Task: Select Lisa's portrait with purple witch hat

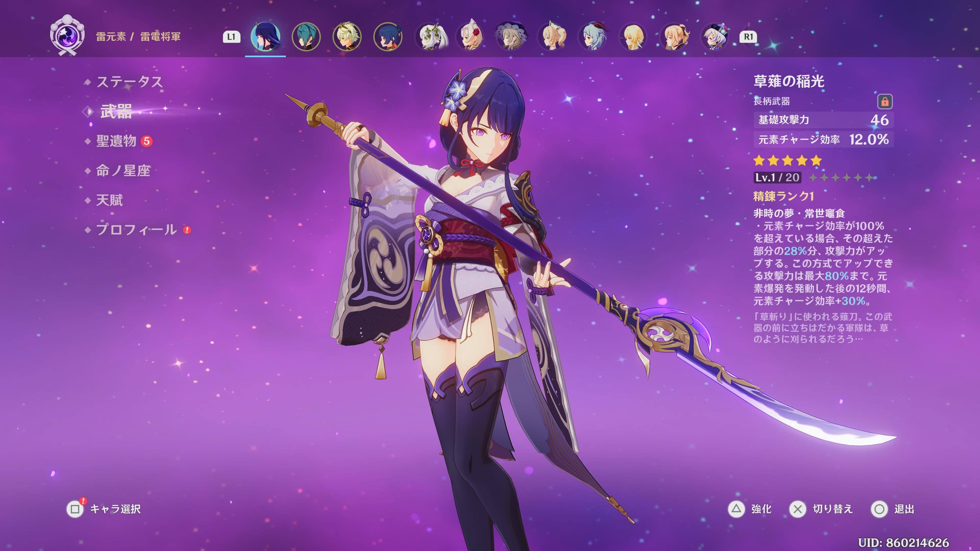Action: (x=511, y=36)
